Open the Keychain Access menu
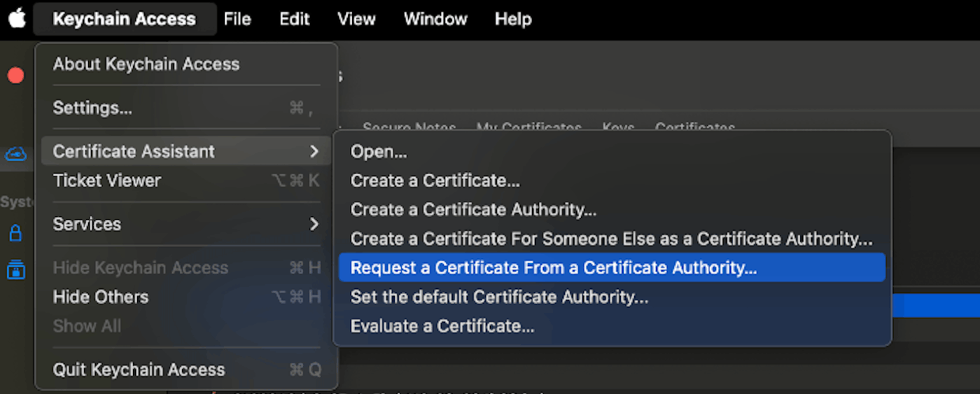The width and height of the screenshot is (980, 394). pyautogui.click(x=125, y=19)
